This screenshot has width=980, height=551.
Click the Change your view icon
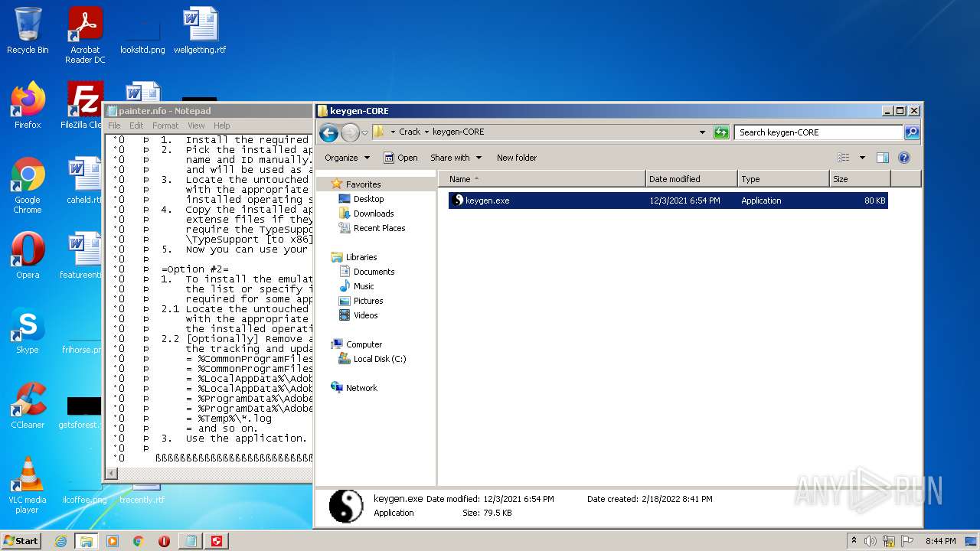pos(843,158)
